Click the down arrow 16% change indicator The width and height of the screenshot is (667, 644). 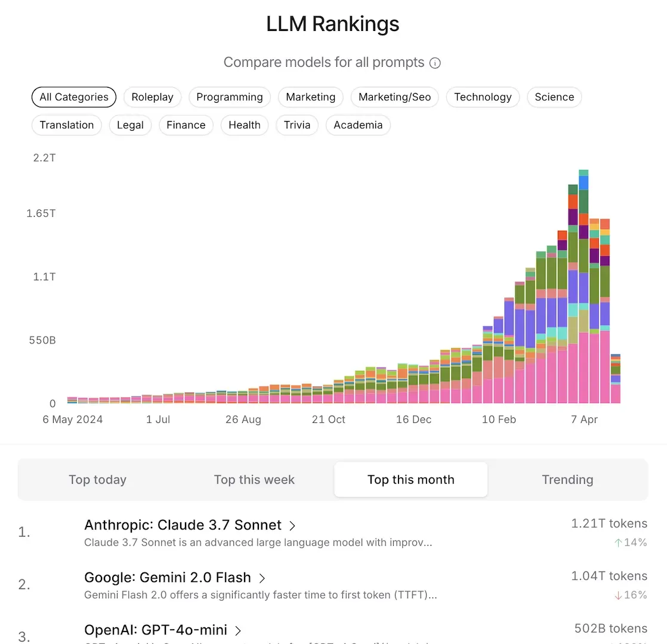[631, 595]
